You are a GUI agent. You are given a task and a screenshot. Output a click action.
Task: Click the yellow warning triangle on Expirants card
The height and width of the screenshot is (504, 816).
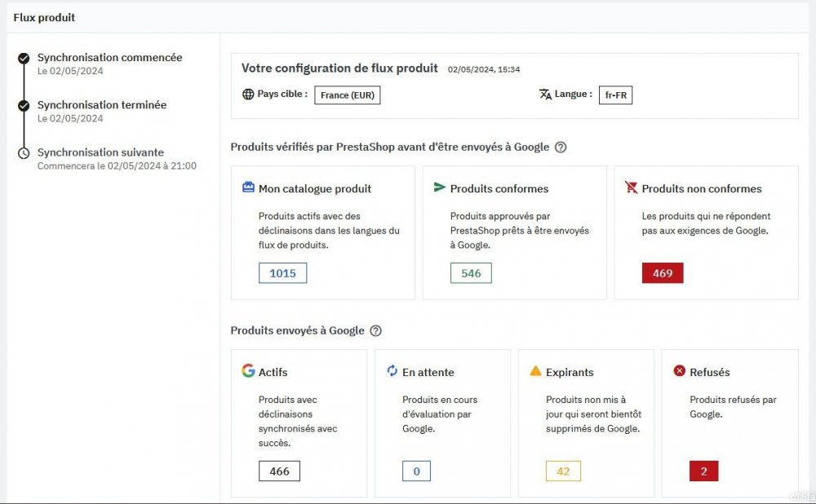[x=536, y=371]
